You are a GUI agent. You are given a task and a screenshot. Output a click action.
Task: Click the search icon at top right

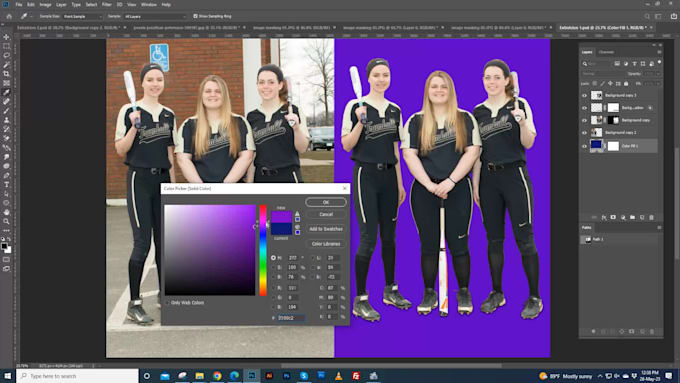tap(647, 16)
